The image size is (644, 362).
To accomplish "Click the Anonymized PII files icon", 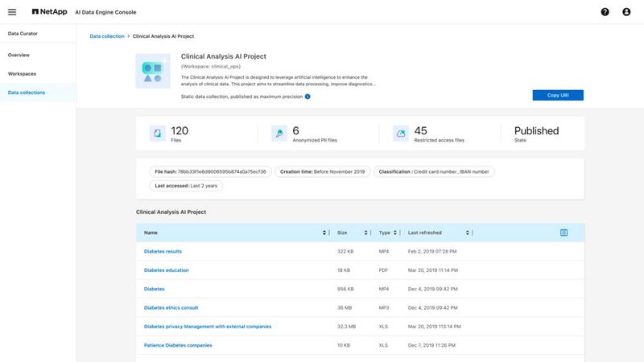I will pos(279,134).
